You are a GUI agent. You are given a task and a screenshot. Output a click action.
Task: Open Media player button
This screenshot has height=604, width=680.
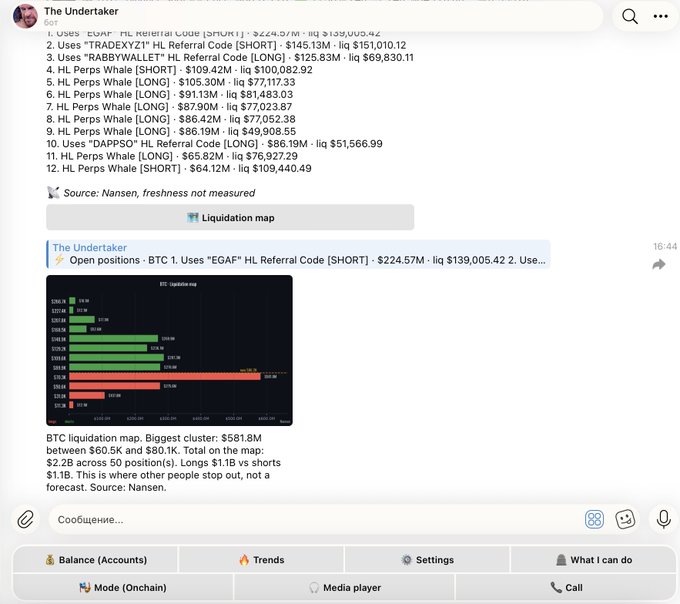pyautogui.click(x=345, y=588)
